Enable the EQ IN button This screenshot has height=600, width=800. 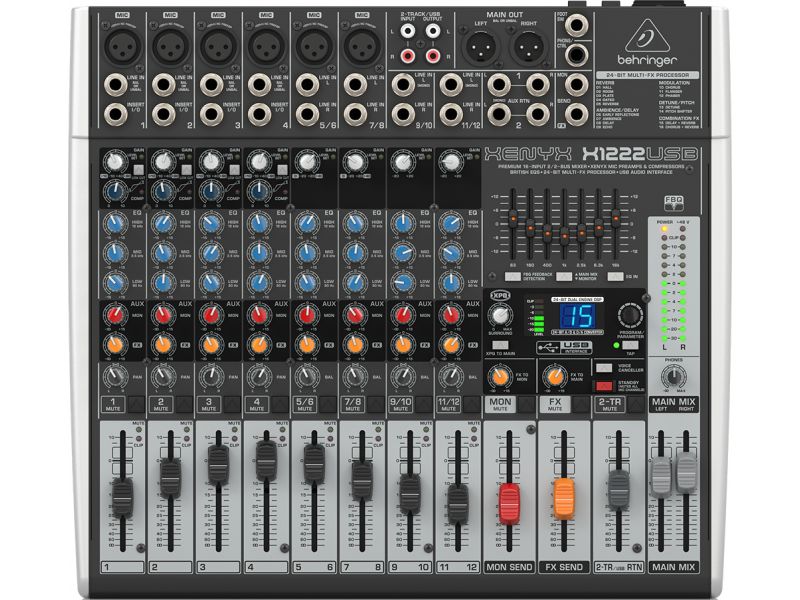[x=615, y=277]
